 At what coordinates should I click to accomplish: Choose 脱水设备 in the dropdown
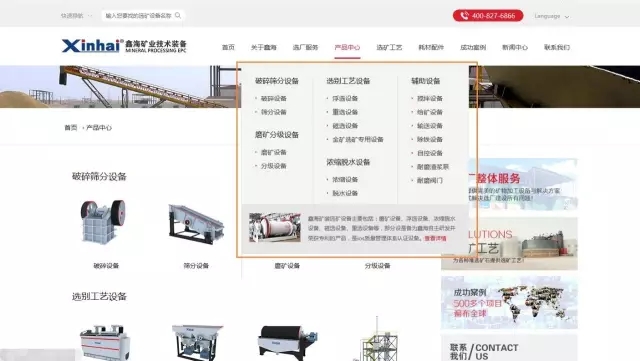[345, 193]
